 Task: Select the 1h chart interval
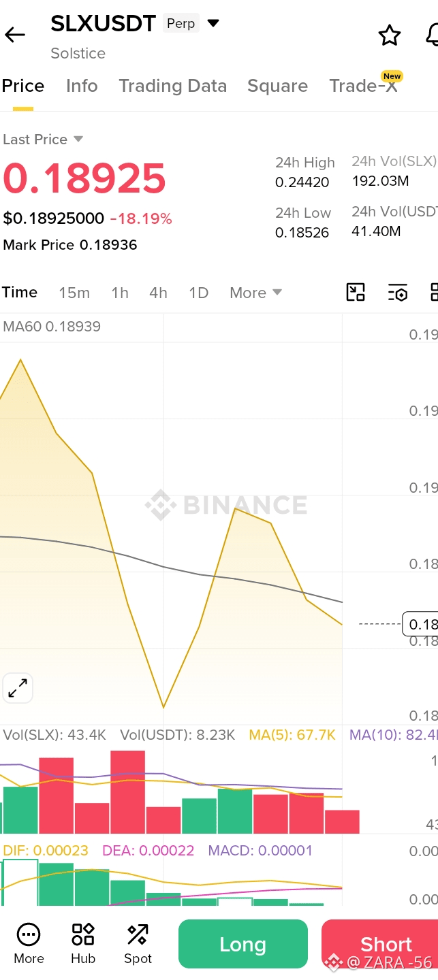point(120,293)
